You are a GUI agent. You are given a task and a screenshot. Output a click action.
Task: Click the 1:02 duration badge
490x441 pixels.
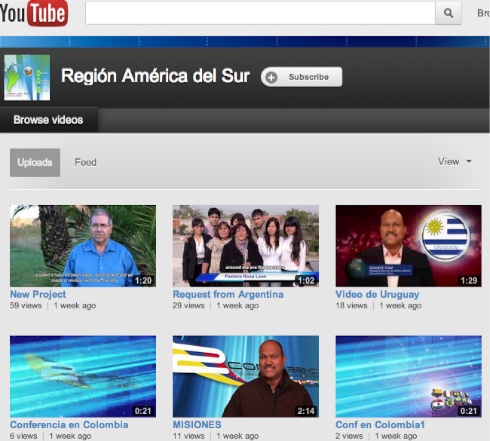[306, 281]
